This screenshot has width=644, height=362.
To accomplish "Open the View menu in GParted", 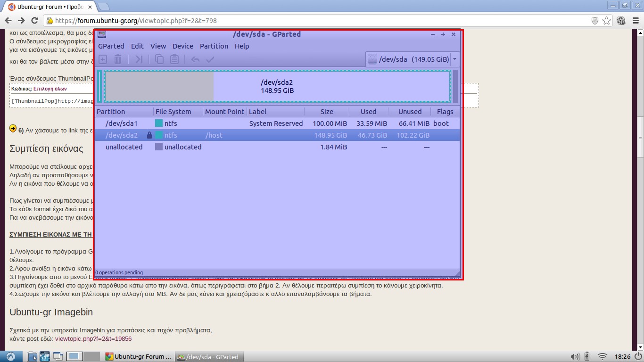I will tap(158, 46).
